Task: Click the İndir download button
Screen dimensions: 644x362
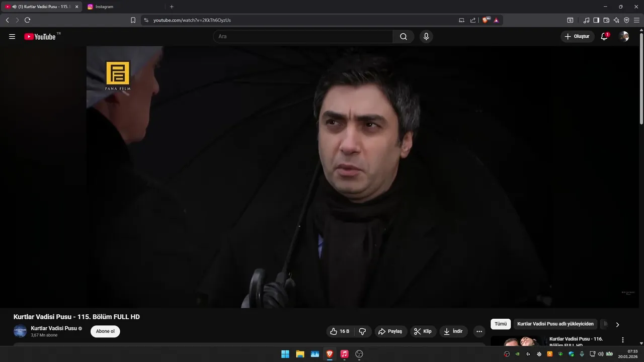Action: pos(453,331)
